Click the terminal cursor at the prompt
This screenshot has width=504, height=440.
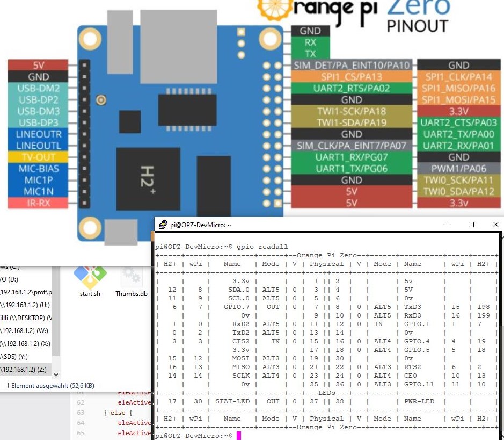click(239, 436)
